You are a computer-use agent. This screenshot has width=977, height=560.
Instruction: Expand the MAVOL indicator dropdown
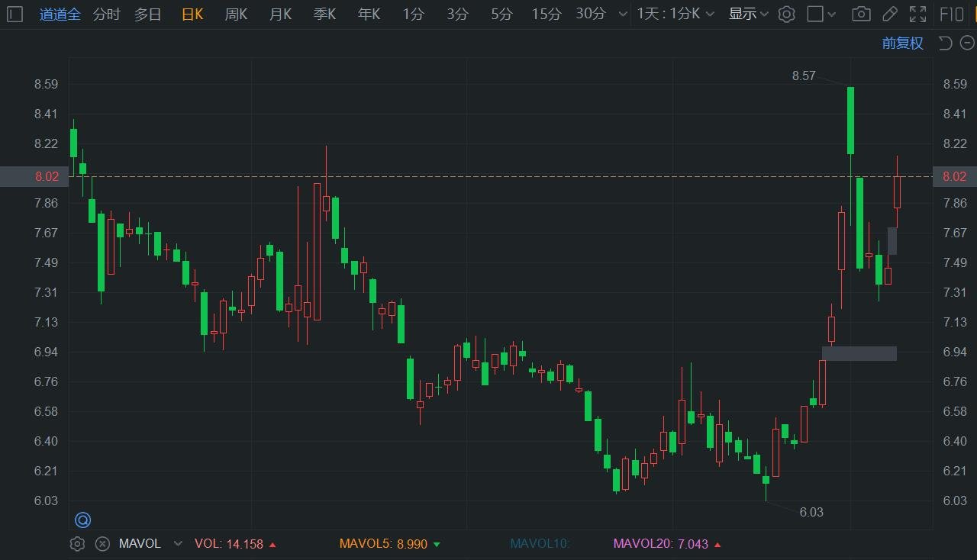click(178, 544)
